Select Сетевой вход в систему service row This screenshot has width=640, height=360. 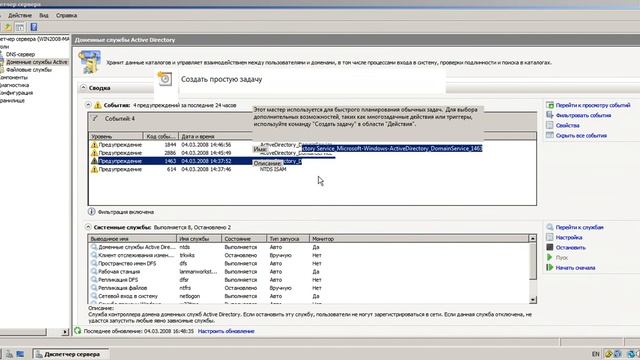point(309,296)
